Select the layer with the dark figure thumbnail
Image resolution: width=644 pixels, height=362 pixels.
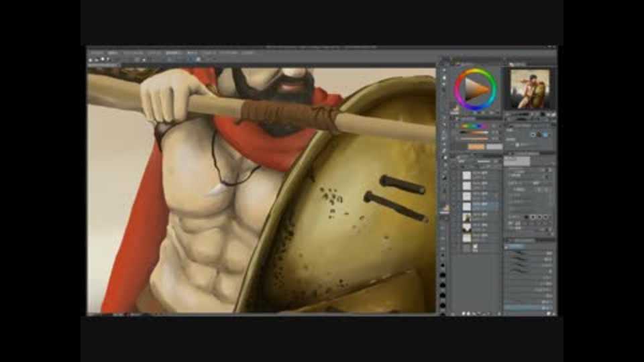(x=467, y=217)
